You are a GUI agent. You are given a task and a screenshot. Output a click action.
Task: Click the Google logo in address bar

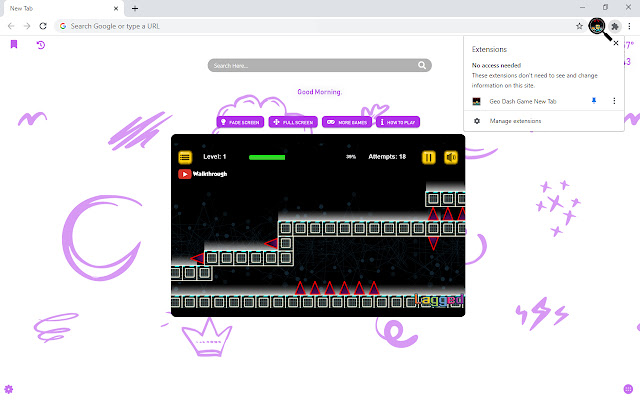[63, 26]
